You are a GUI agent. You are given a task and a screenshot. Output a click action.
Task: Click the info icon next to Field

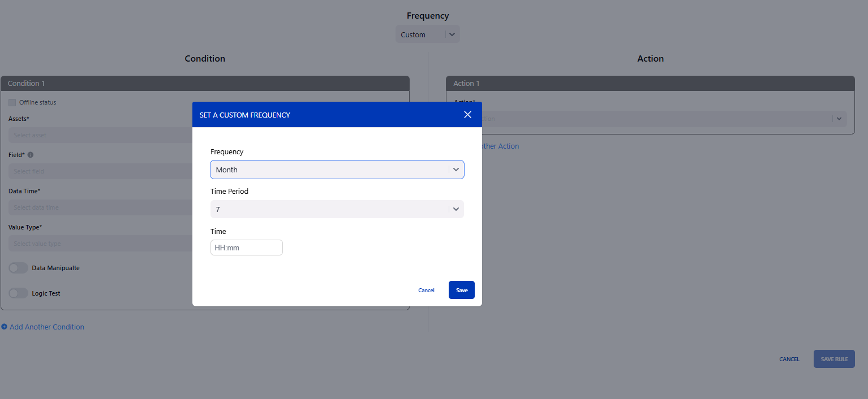(x=31, y=155)
